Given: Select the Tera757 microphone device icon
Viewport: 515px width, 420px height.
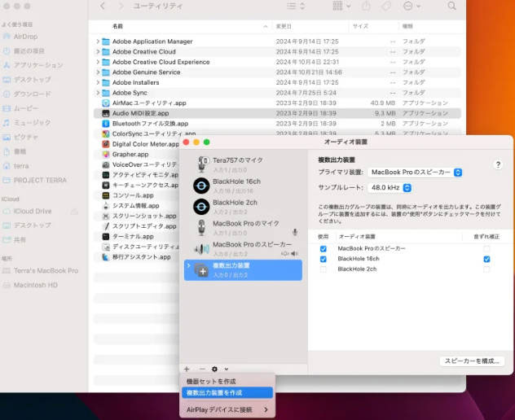Looking at the screenshot, I should coord(201,164).
